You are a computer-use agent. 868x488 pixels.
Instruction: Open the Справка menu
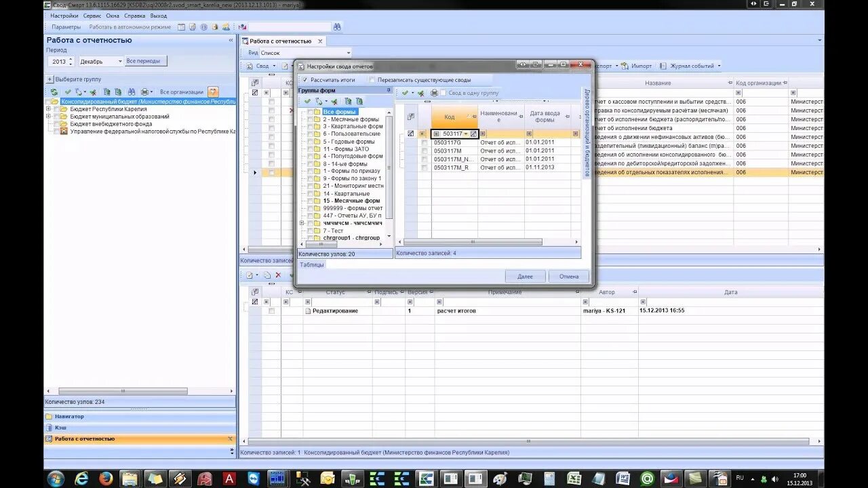[x=135, y=16]
